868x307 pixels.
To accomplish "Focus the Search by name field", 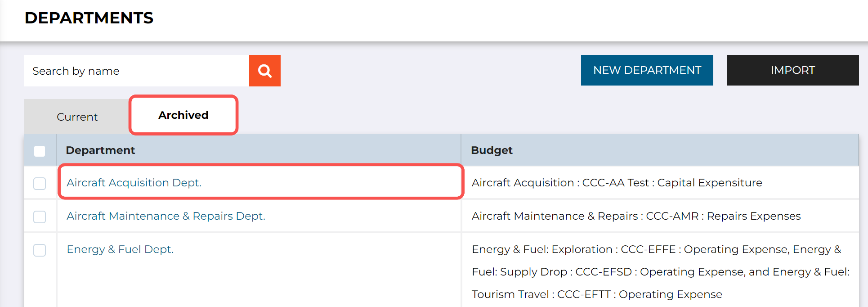I will click(137, 71).
